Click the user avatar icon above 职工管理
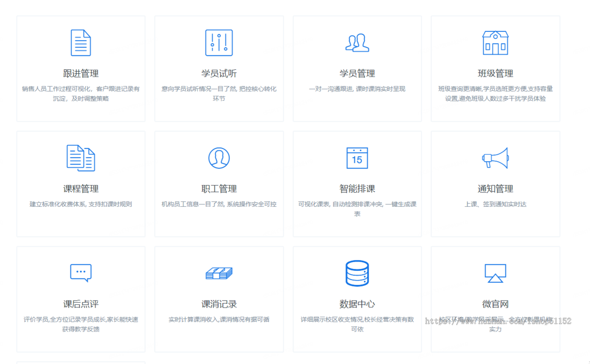The width and height of the screenshot is (590, 364). [219, 158]
